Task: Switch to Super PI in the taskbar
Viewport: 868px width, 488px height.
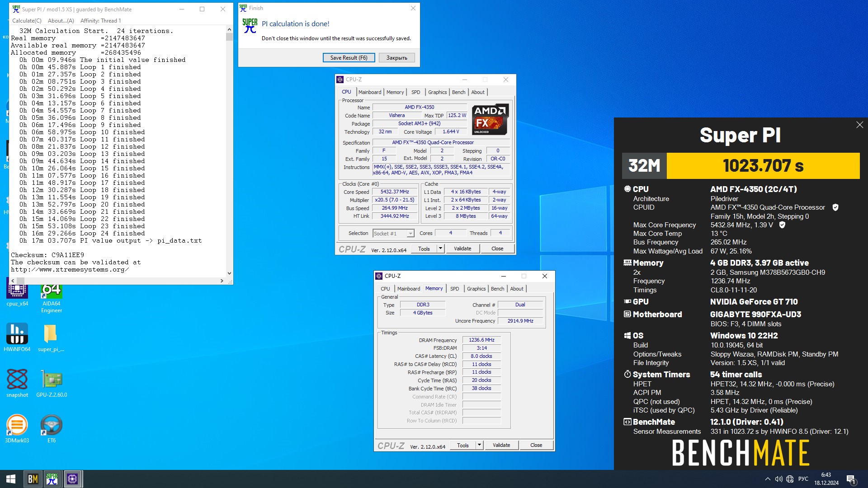Action: pos(52,479)
